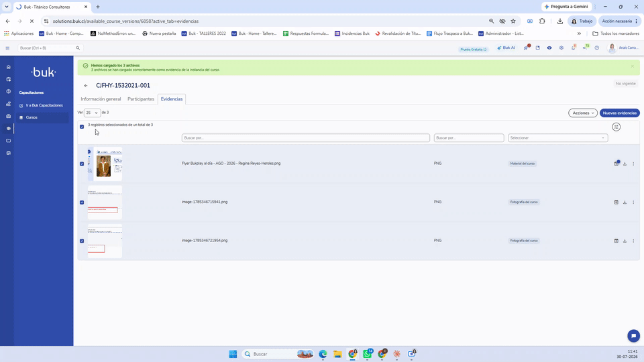The width and height of the screenshot is (644, 362).
Task: Open thumbnail of image-1785346715941.png
Action: point(105,202)
